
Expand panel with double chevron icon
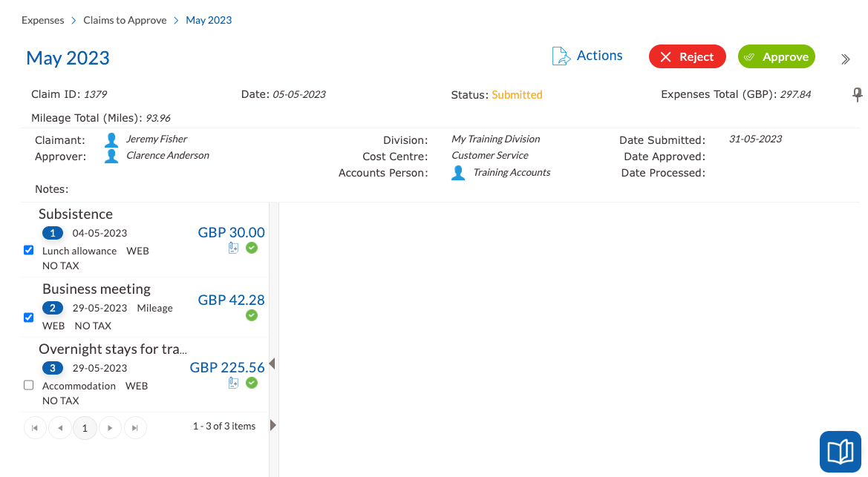tap(845, 59)
